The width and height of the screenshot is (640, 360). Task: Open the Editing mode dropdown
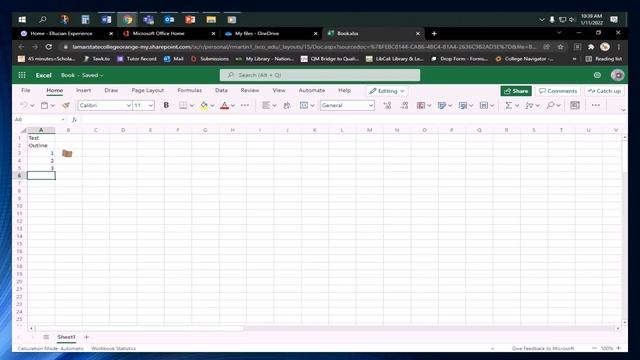pyautogui.click(x=387, y=91)
